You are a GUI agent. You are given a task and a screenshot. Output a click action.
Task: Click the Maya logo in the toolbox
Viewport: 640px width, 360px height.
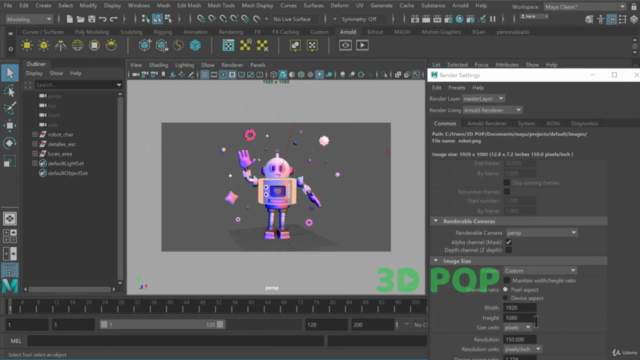coord(10,286)
